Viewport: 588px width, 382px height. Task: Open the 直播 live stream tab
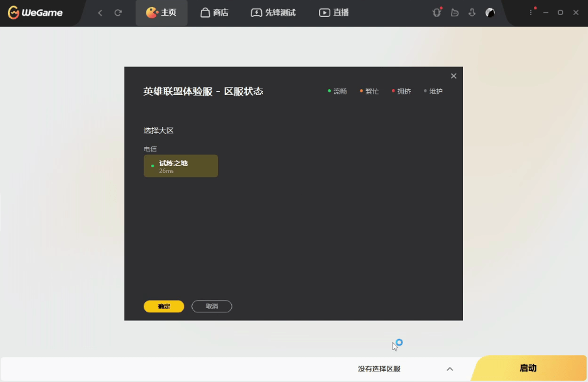(334, 13)
